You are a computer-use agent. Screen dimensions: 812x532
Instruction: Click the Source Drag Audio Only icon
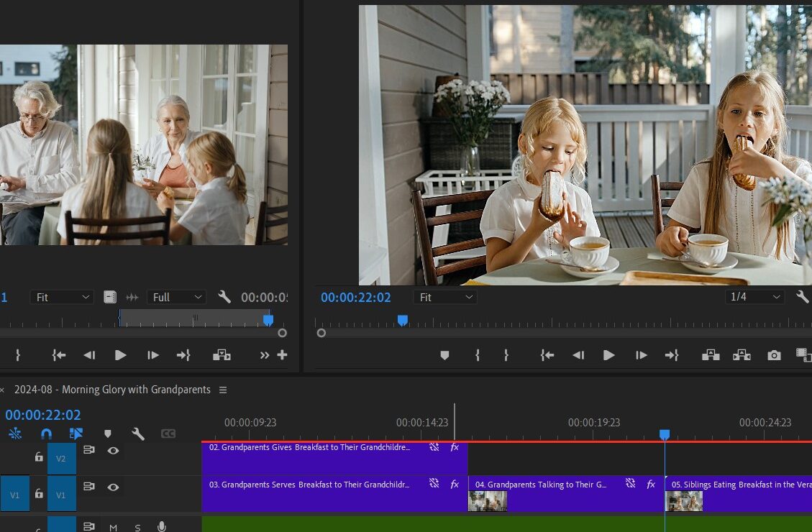tap(132, 297)
